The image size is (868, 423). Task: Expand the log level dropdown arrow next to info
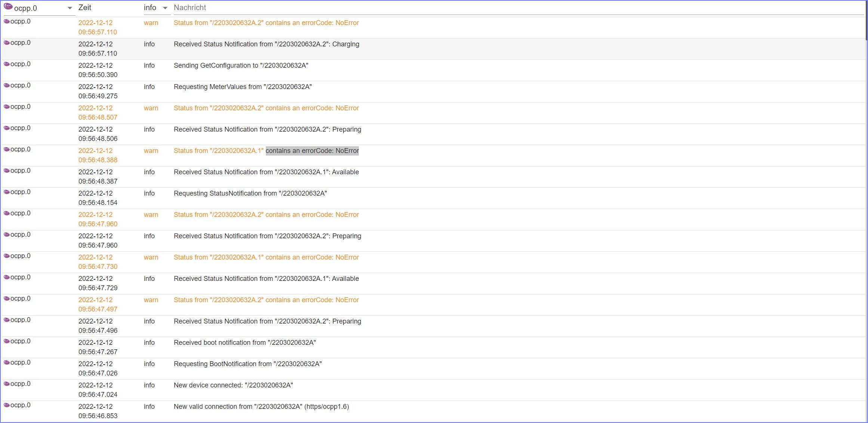pyautogui.click(x=165, y=8)
